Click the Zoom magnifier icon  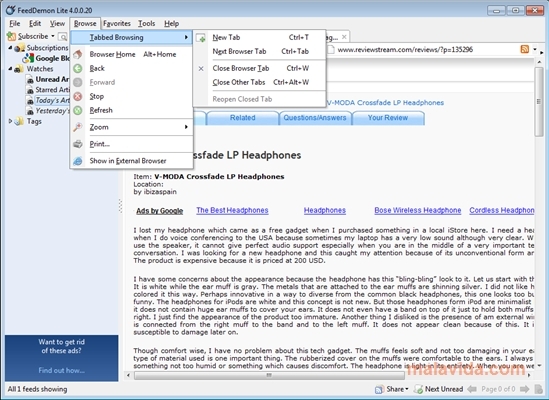click(x=78, y=127)
